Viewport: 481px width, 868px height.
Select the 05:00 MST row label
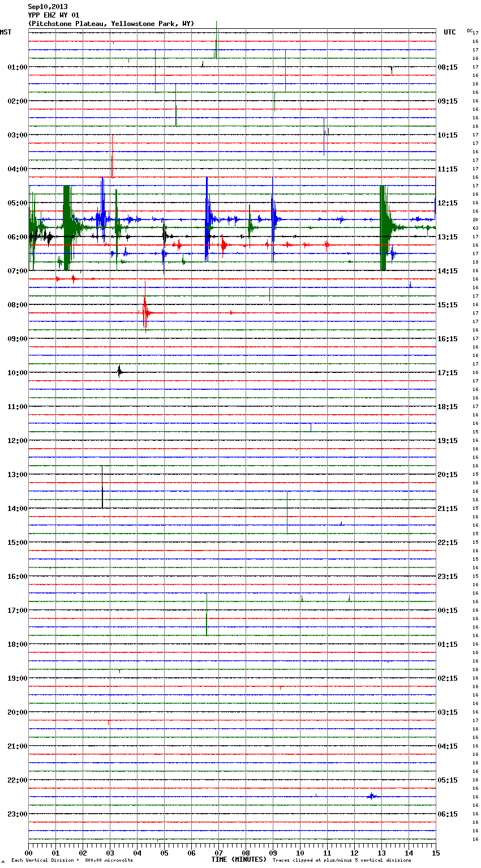[x=18, y=203]
